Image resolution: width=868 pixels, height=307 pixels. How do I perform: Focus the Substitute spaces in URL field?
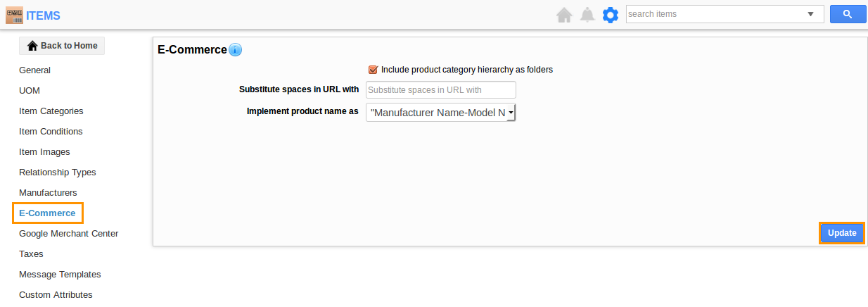pos(440,90)
